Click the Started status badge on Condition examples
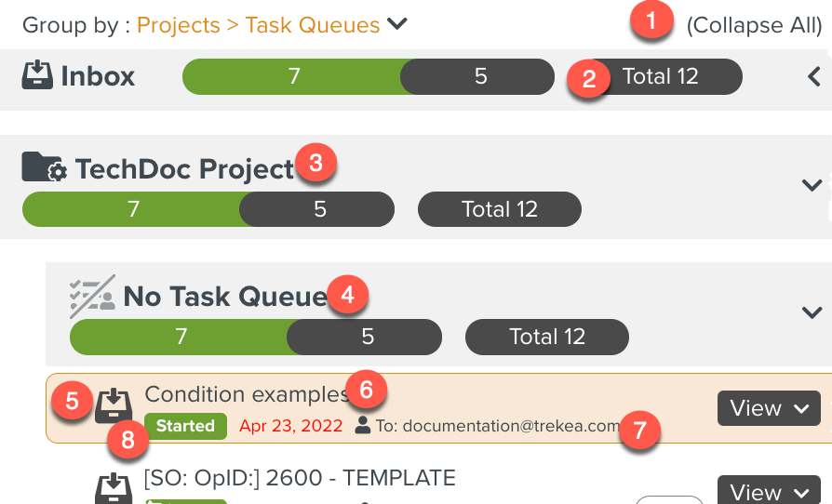 (x=185, y=426)
